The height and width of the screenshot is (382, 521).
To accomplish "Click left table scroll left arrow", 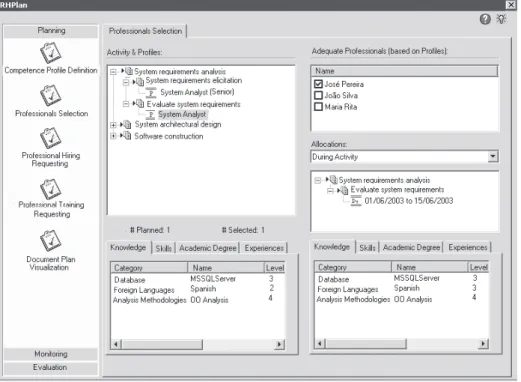I will (116, 344).
